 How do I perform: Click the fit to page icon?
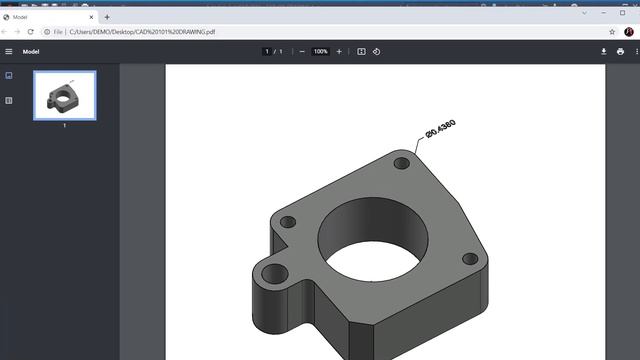361,51
